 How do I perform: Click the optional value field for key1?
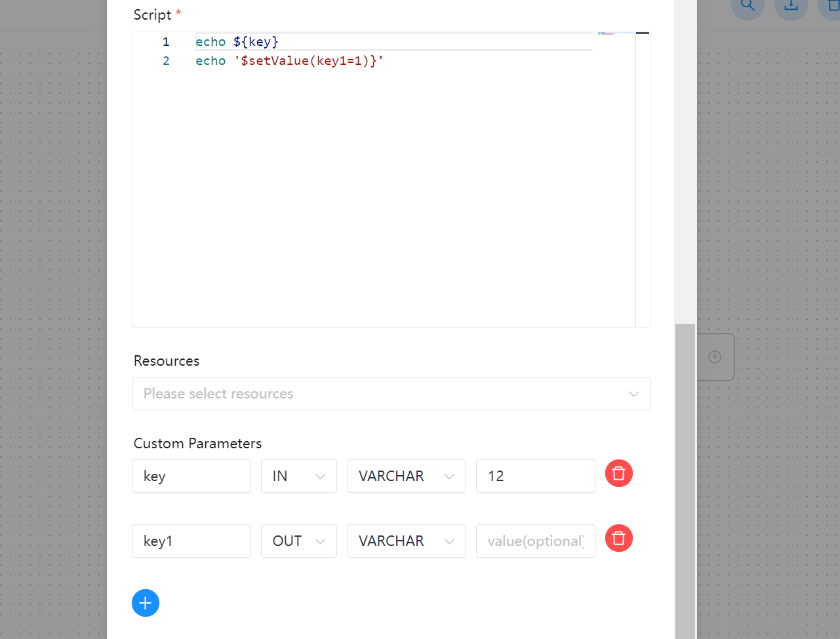tap(535, 541)
